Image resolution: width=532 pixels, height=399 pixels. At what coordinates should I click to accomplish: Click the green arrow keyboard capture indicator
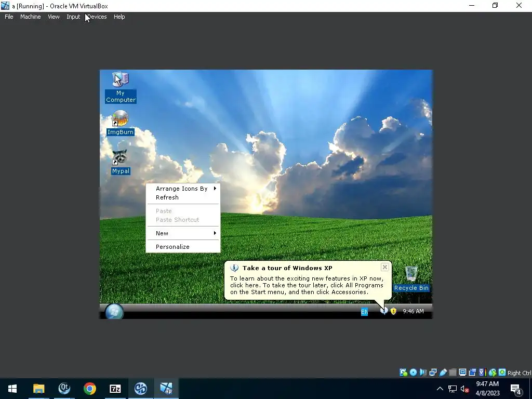tap(502, 372)
